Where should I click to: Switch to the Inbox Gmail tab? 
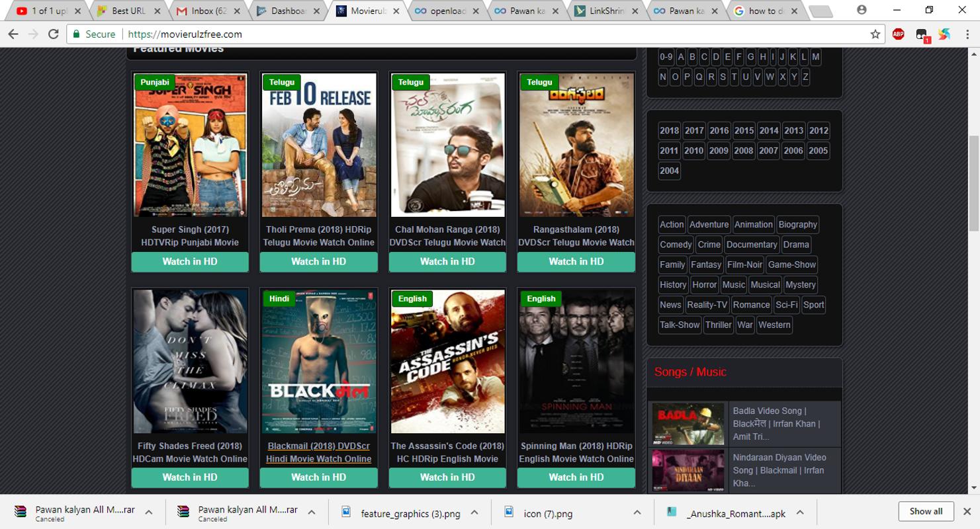[208, 11]
